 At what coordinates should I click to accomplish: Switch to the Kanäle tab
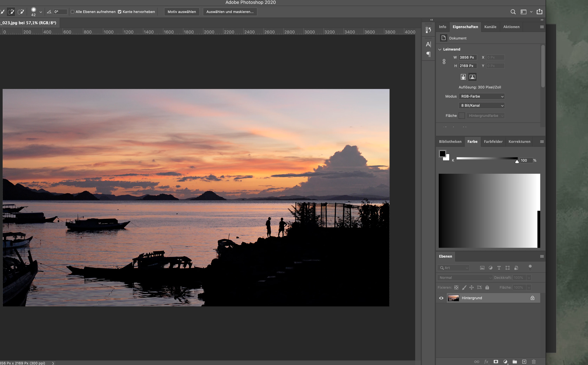pyautogui.click(x=490, y=27)
